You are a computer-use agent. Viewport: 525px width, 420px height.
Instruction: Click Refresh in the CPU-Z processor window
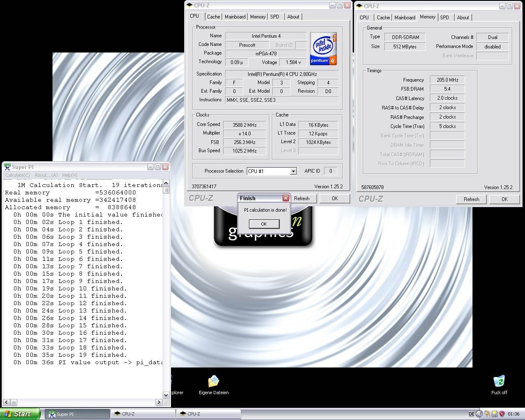click(302, 199)
